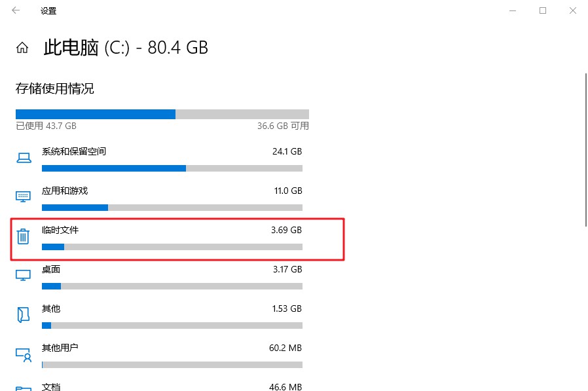Image resolution: width=588 pixels, height=391 pixels.
Task: Click the 其他 storage label
Action: click(51, 308)
